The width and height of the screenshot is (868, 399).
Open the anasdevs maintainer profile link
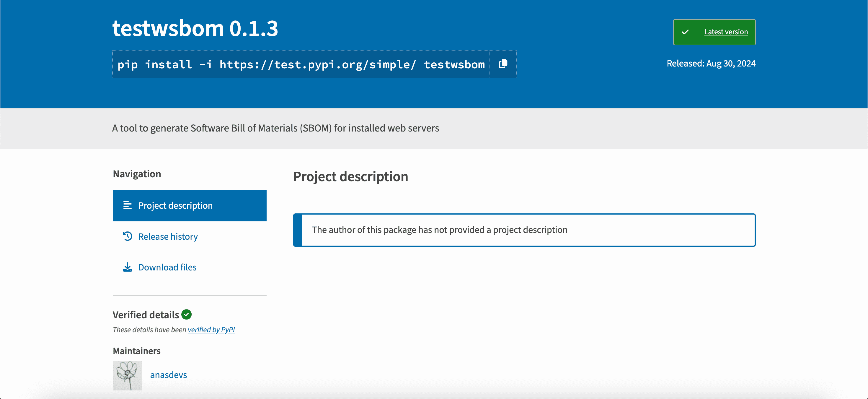[x=169, y=375]
